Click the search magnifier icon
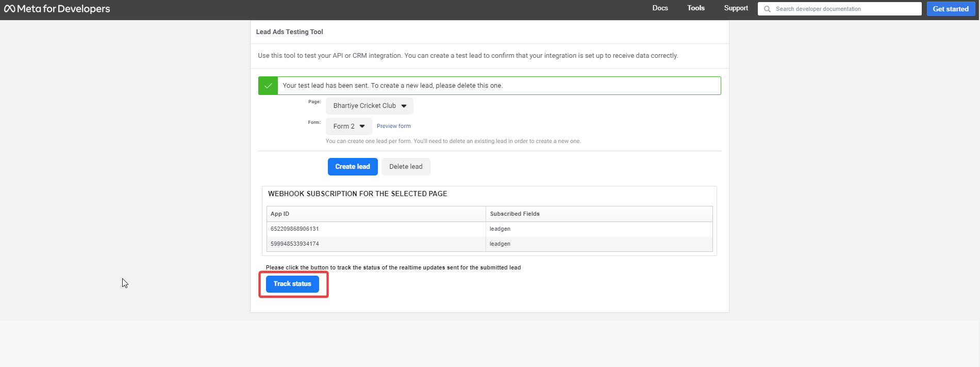Image resolution: width=980 pixels, height=367 pixels. [767, 9]
